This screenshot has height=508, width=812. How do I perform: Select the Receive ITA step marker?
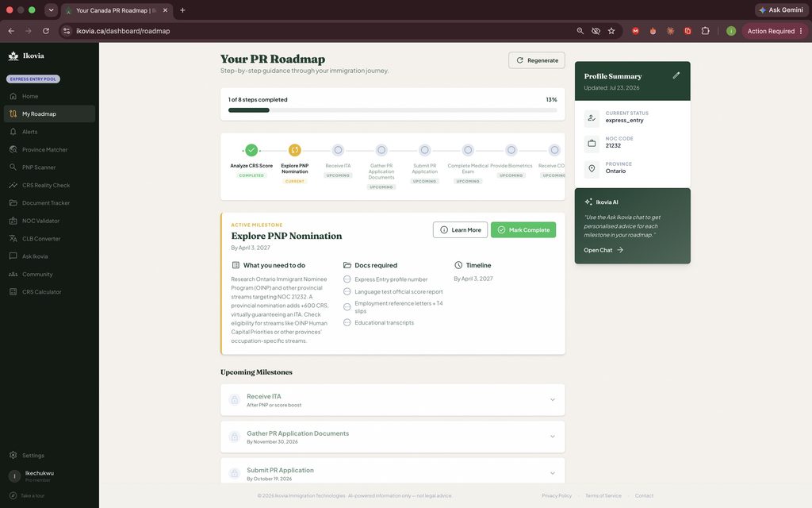[338, 150]
